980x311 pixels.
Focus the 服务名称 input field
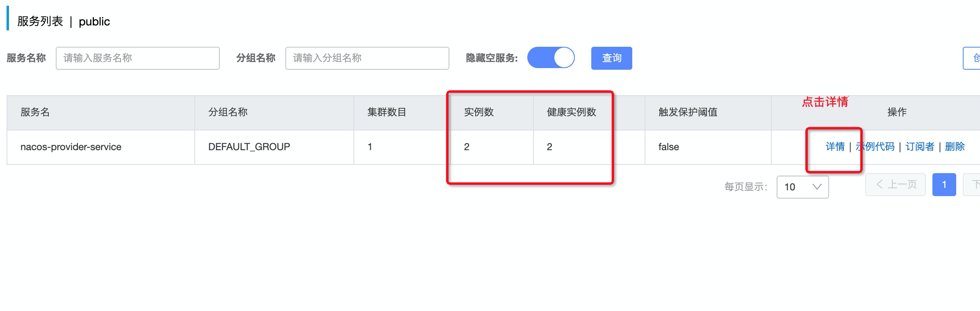[x=138, y=58]
